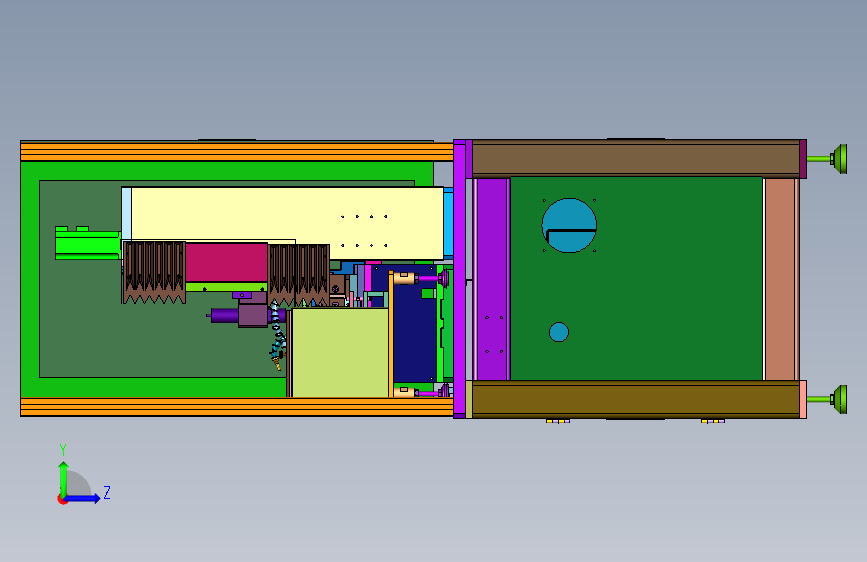The width and height of the screenshot is (867, 562).
Task: Select the bottom orange guide rail
Action: pyautogui.click(x=237, y=407)
